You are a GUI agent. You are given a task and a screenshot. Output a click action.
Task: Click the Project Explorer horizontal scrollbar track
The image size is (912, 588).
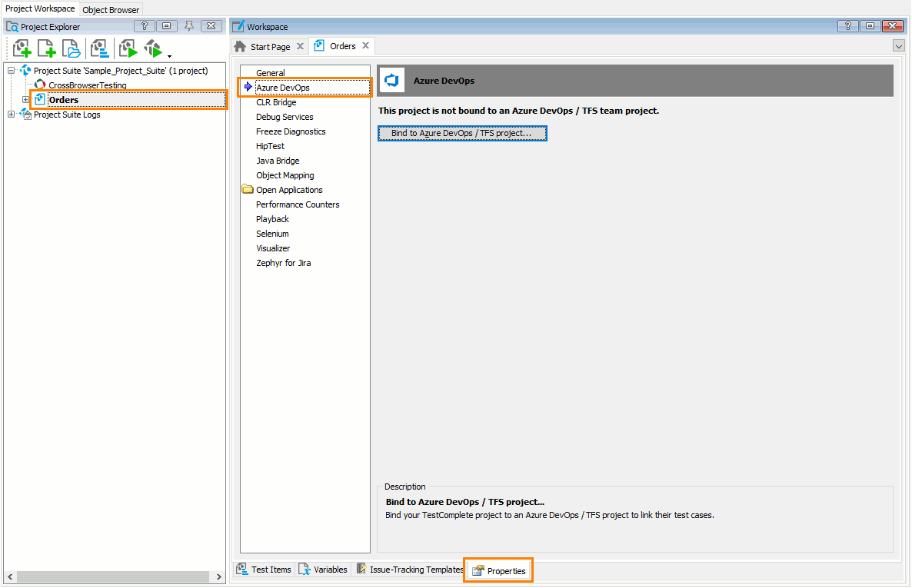(x=113, y=577)
